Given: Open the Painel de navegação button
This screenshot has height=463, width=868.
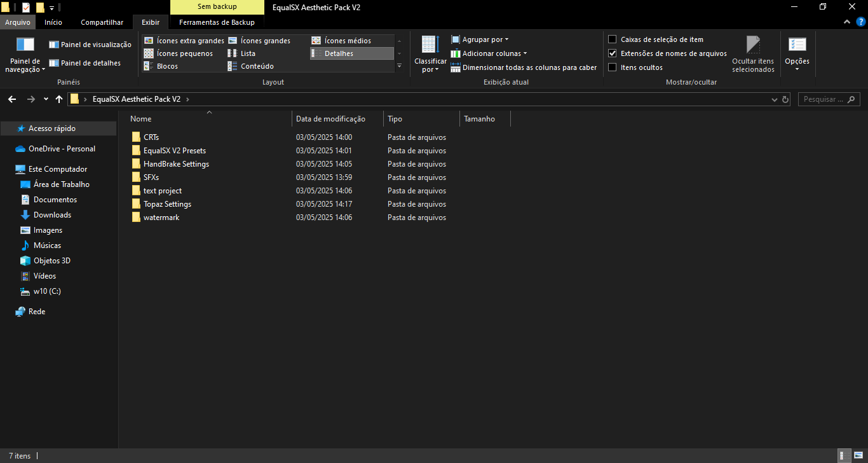Looking at the screenshot, I should pyautogui.click(x=25, y=55).
